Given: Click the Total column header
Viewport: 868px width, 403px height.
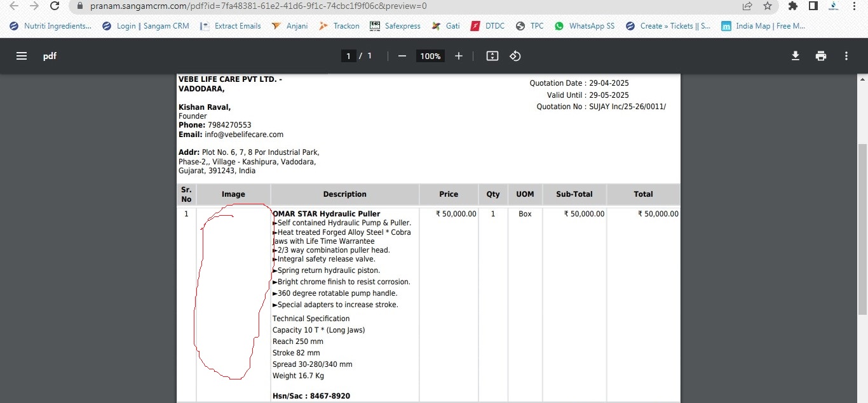Looking at the screenshot, I should coord(643,194).
